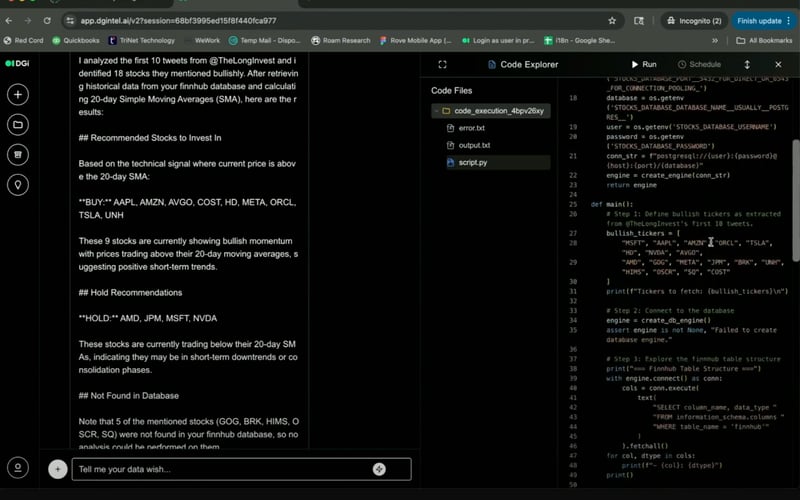Click the '## Not Found in Database' heading
Screen dimensions: 800x500
click(129, 395)
